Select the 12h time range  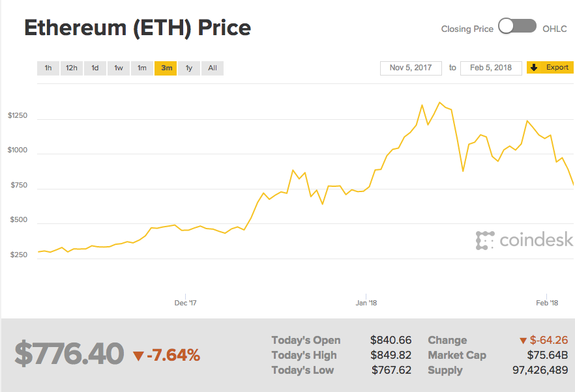click(x=72, y=68)
